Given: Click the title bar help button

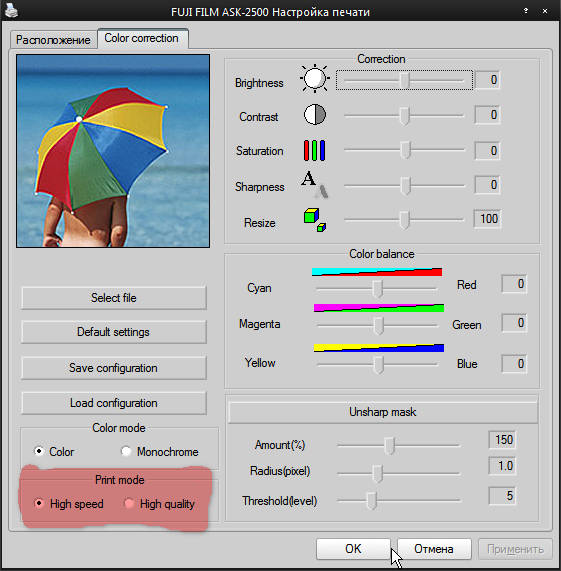Looking at the screenshot, I should point(526,11).
